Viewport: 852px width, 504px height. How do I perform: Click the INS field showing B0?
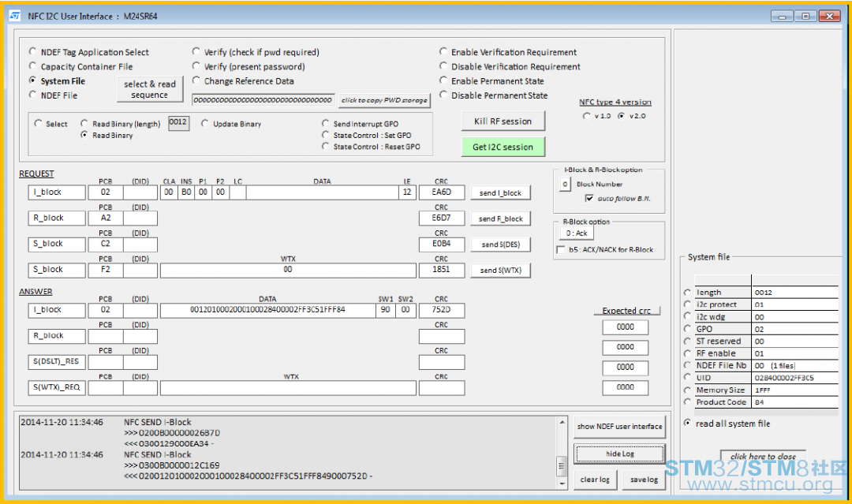pos(186,192)
